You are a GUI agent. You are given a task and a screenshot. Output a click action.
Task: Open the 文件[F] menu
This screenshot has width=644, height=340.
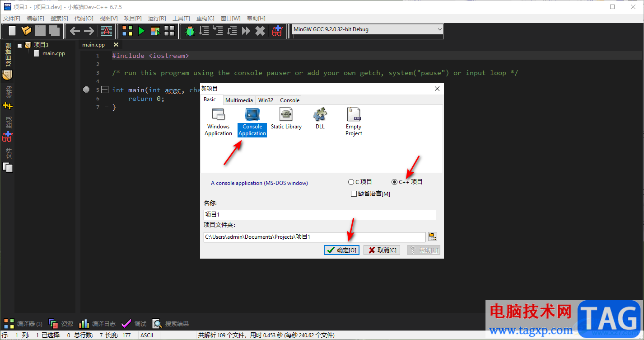(12, 18)
